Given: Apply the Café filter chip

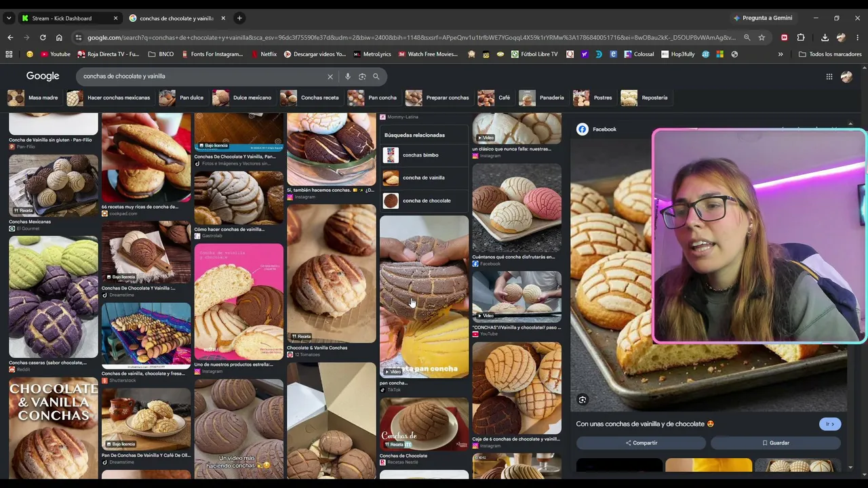Looking at the screenshot, I should click(494, 98).
